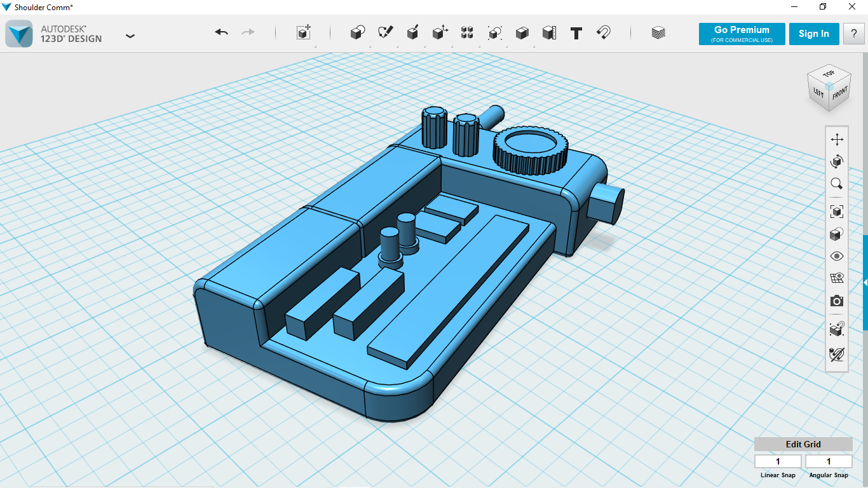Toggle grid visibility in navigation bar
Viewport: 868px width, 488px height.
[x=837, y=278]
